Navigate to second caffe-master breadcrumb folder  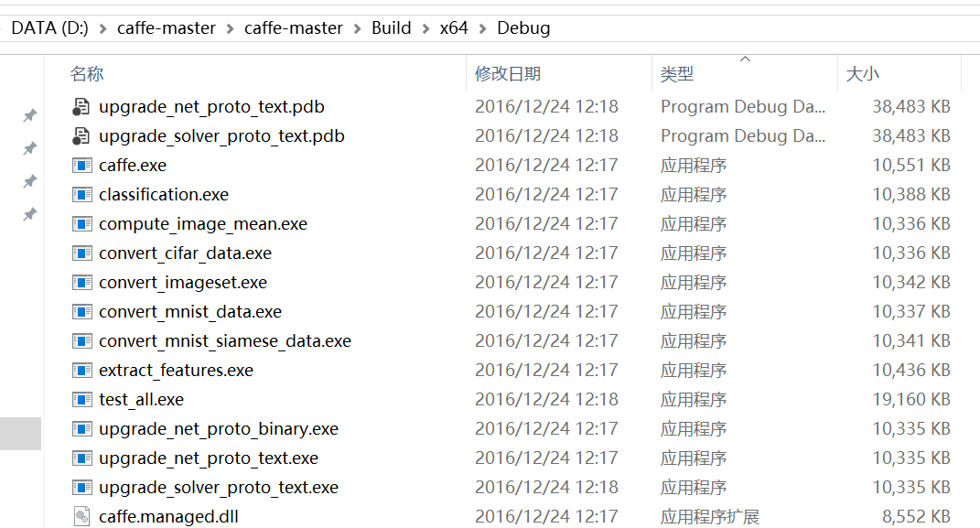tap(294, 28)
